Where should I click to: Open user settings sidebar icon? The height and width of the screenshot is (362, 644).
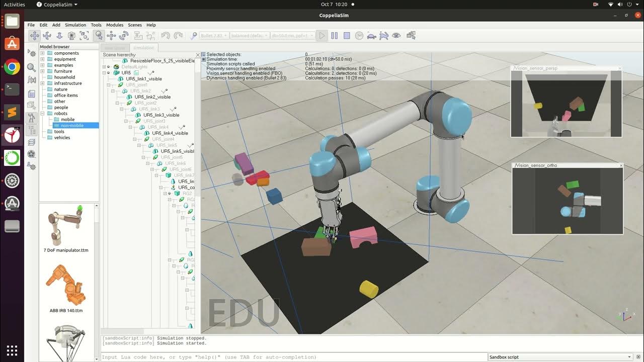pyautogui.click(x=31, y=166)
